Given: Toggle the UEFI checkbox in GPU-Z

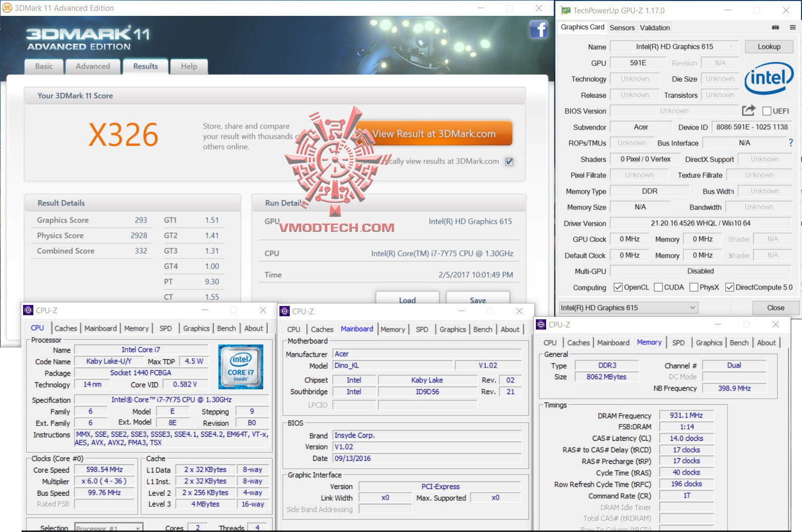Looking at the screenshot, I should coord(767,111).
